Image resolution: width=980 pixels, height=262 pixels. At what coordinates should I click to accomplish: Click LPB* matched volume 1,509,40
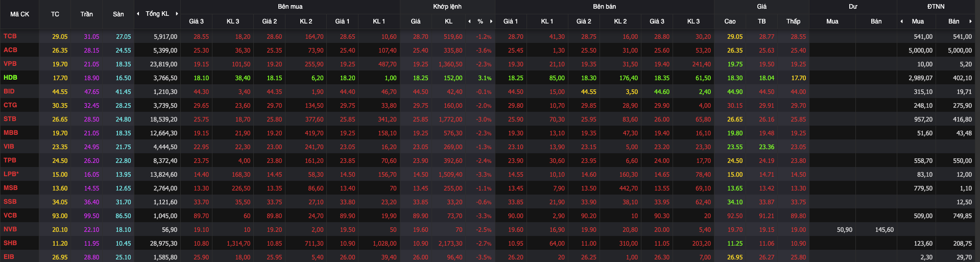[x=450, y=175]
